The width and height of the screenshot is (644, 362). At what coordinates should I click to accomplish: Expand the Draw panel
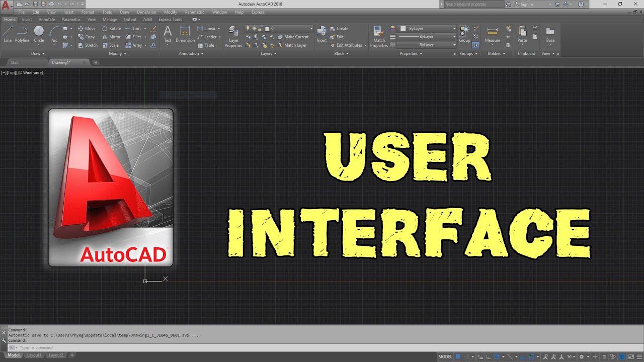click(38, 53)
